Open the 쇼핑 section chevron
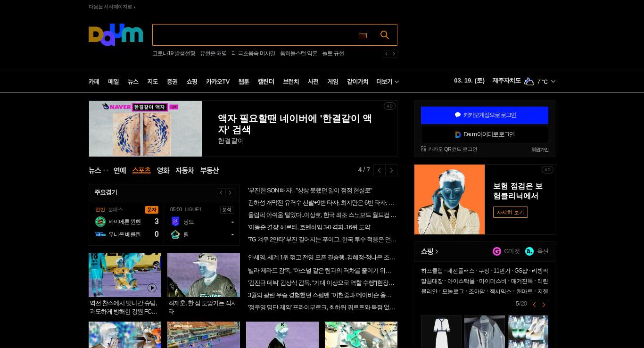The width and height of the screenshot is (644, 348). [x=437, y=252]
